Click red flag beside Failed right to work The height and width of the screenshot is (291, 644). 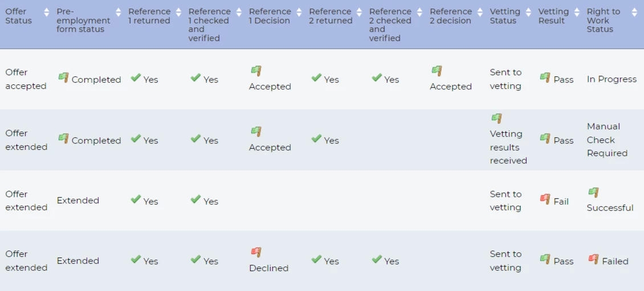594,259
